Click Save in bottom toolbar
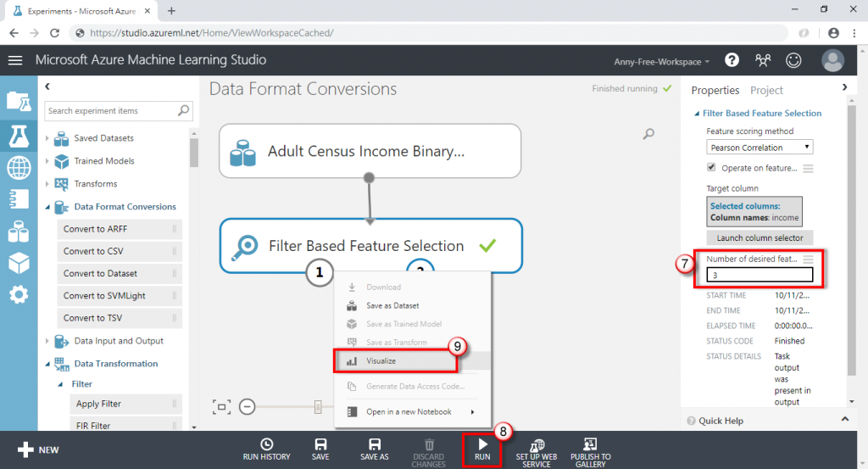This screenshot has width=868, height=469. click(x=320, y=449)
